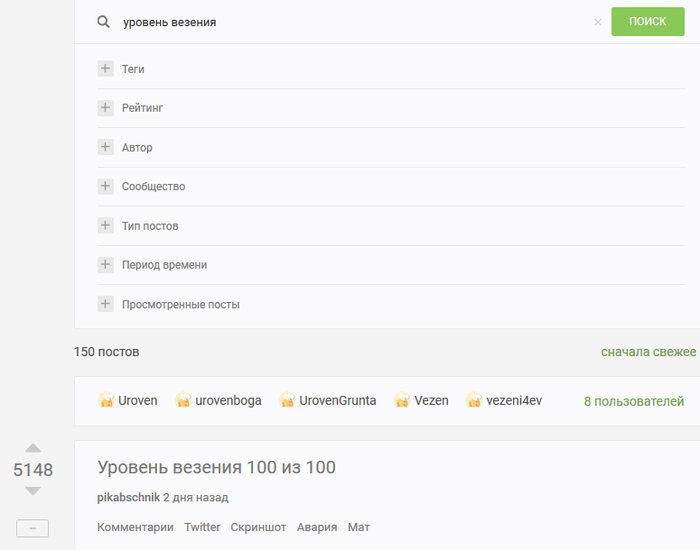Viewport: 700px width, 550px height.
Task: Expand the Сообщество filter section
Action: point(105,186)
